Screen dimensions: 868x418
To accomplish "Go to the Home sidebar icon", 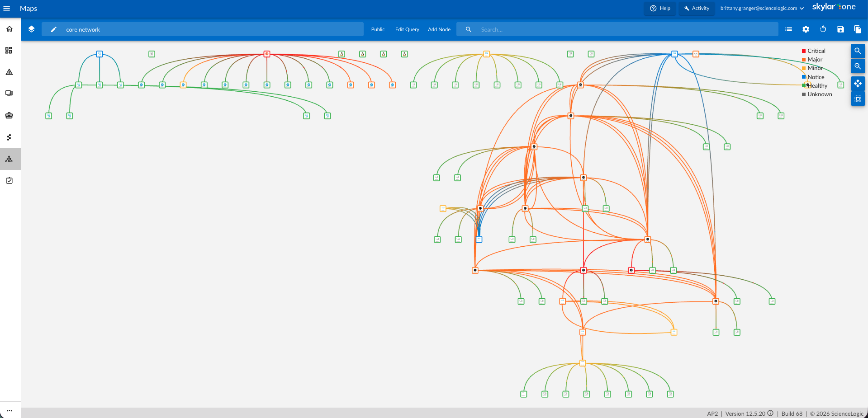I will point(9,29).
